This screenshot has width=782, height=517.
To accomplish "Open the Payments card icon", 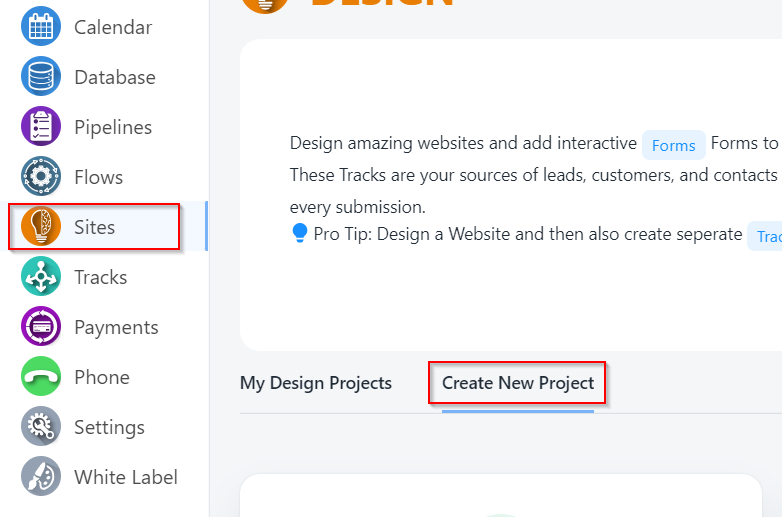I will [x=41, y=327].
